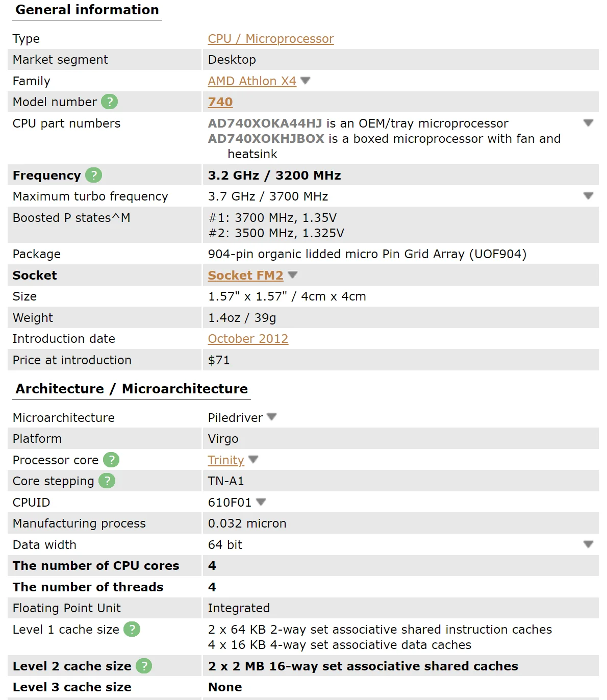
Task: Expand the CPU part numbers row arrow
Action: [x=588, y=123]
